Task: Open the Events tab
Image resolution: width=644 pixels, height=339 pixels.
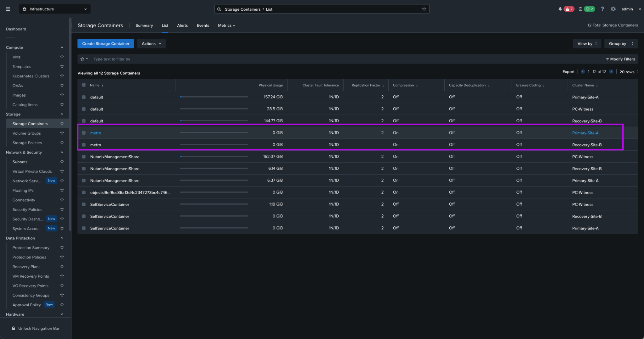Action: [203, 25]
